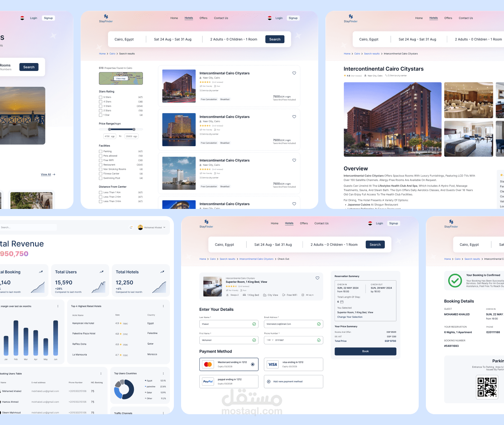Click Search button in search results page

275,39
